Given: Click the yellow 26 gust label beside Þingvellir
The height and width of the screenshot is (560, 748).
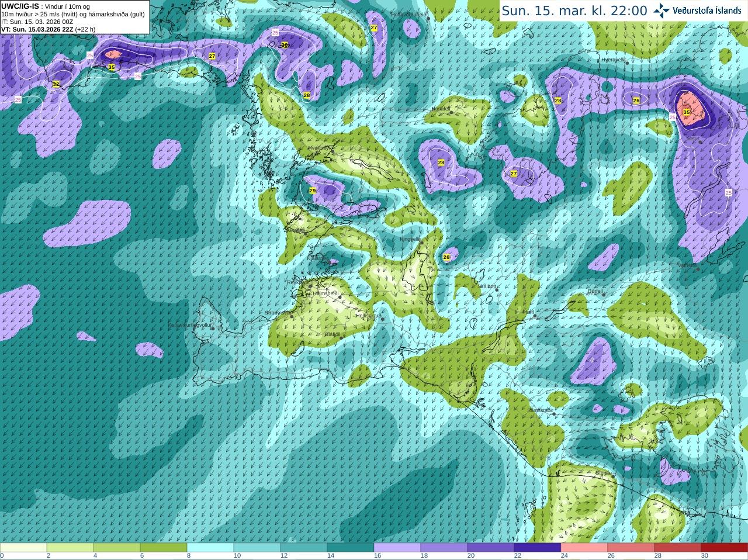Looking at the screenshot, I should click(x=446, y=257).
